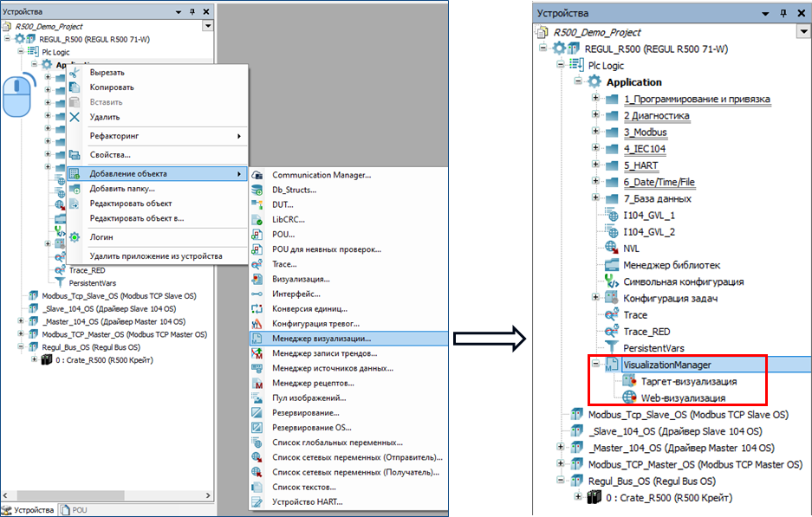Expand the Конфигурация задач node
The width and height of the screenshot is (812, 517).
(596, 299)
